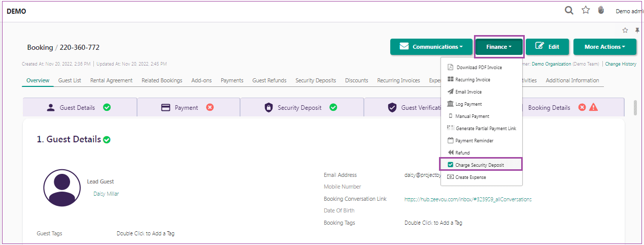Click the red X on Booking Details step
The image size is (644, 245).
point(582,107)
